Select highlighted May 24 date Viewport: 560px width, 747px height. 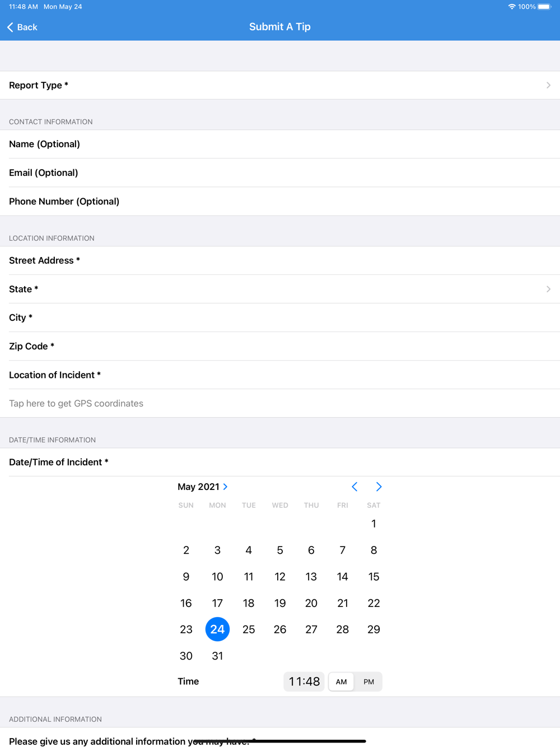[x=217, y=629]
